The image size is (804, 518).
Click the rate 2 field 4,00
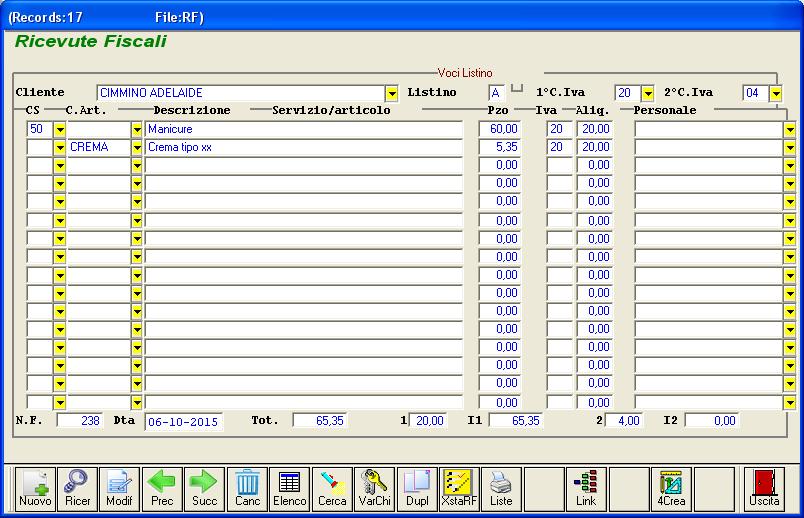pos(624,421)
